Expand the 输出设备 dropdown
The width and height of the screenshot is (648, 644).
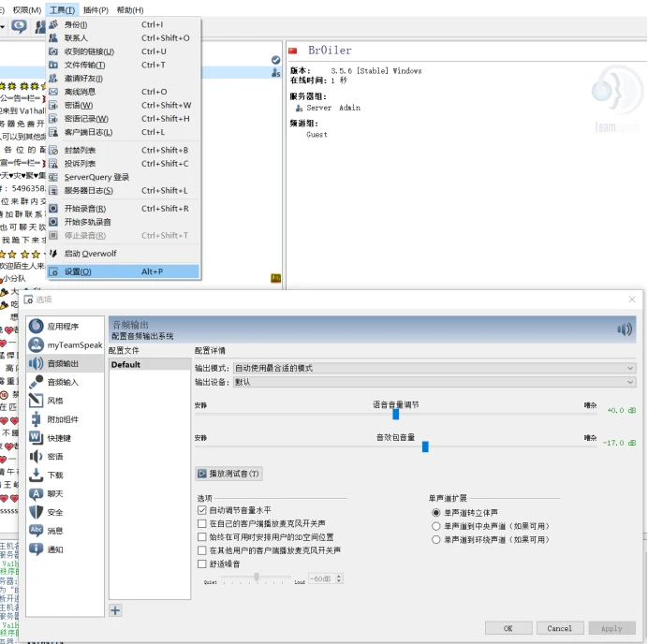point(434,382)
